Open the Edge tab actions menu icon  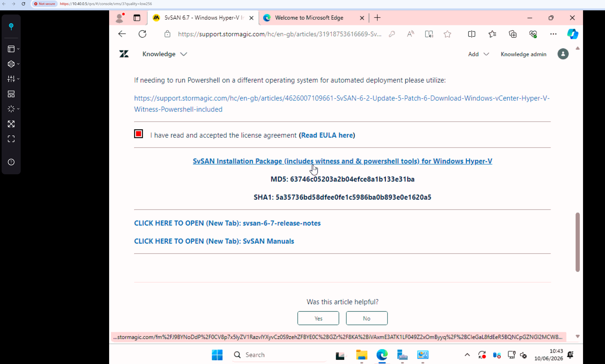coord(137,18)
